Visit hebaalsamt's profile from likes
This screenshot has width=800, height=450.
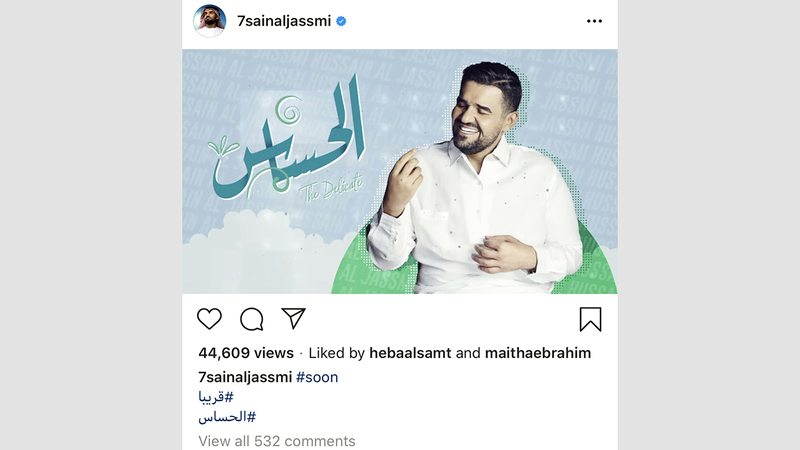pyautogui.click(x=410, y=353)
